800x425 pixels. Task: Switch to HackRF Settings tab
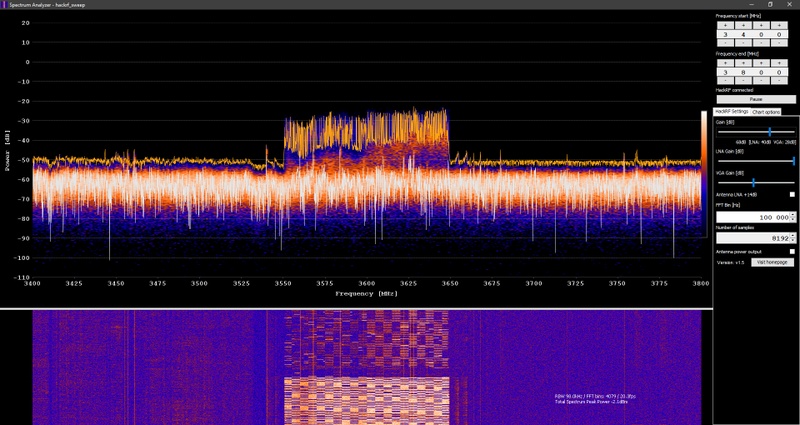731,111
